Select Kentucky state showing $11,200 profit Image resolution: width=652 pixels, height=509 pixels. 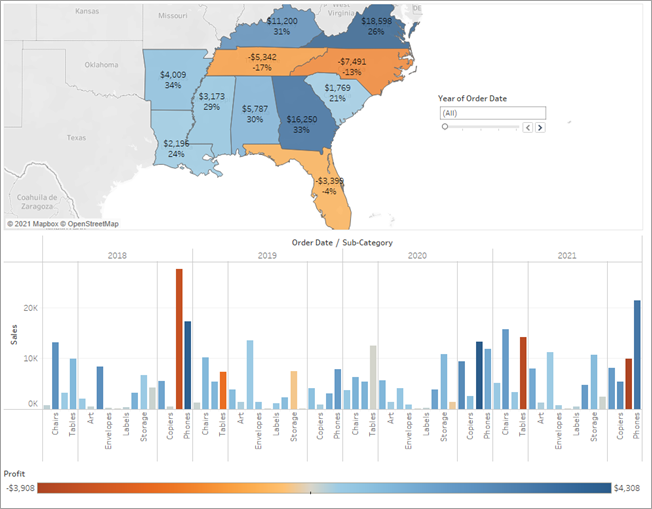point(282,30)
